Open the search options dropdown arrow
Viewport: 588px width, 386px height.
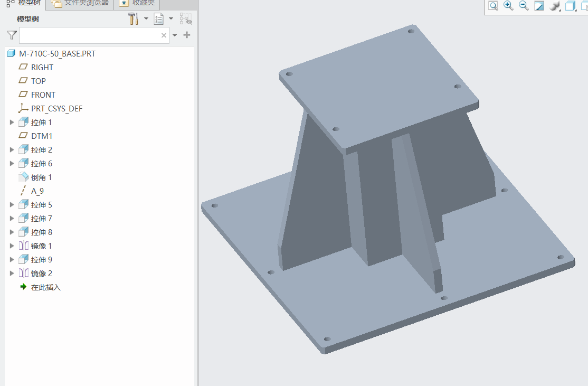[x=175, y=35]
